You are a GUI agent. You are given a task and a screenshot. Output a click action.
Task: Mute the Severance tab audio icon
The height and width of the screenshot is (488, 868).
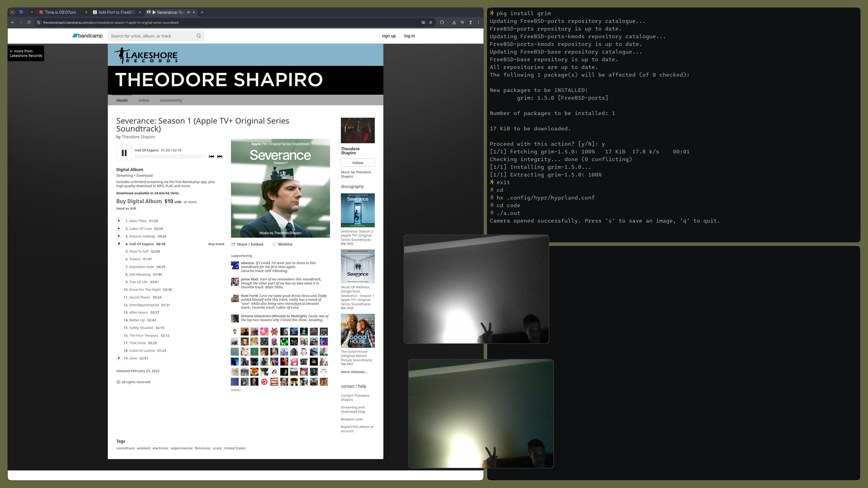(189, 12)
